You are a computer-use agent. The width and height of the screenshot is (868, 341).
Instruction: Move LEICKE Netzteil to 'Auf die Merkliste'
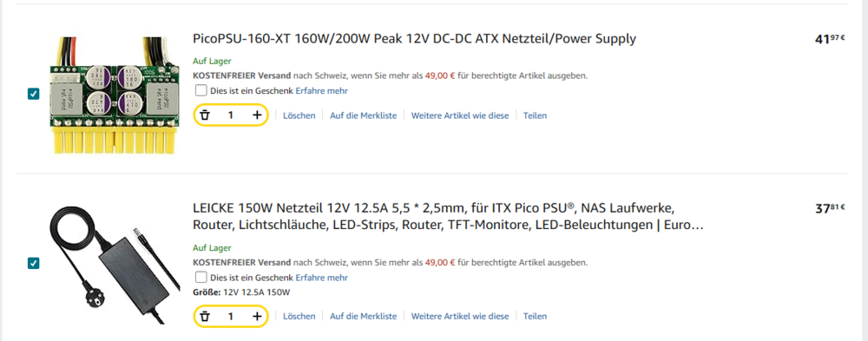(x=363, y=317)
